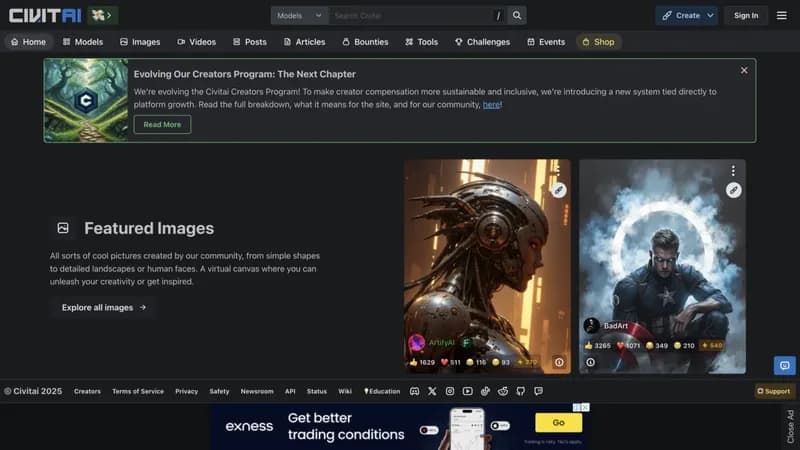Viewport: 800px width, 450px height.
Task: Click the heart reaction 1071 on the BadArt image
Action: point(628,345)
